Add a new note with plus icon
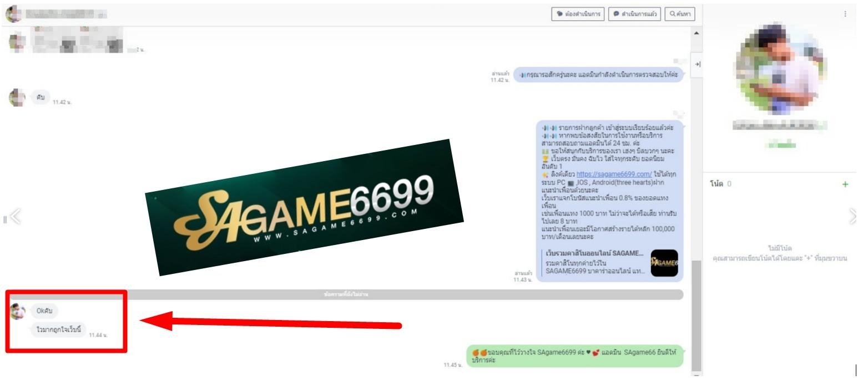This screenshot has height=390, width=868. (x=845, y=184)
